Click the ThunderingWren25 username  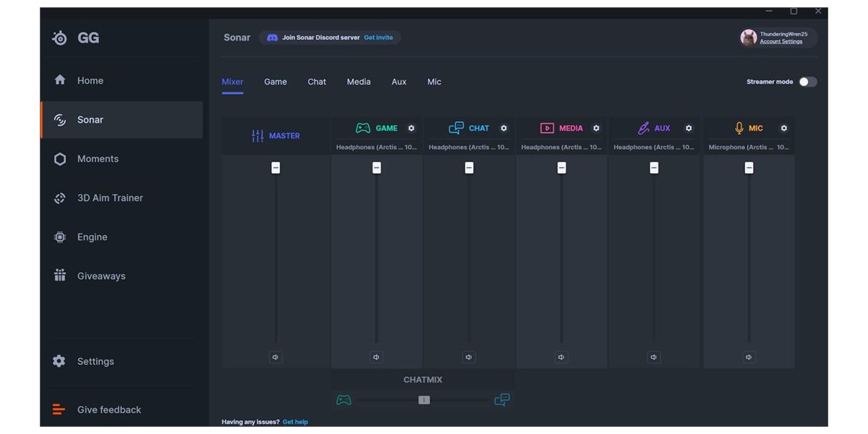[x=783, y=34]
